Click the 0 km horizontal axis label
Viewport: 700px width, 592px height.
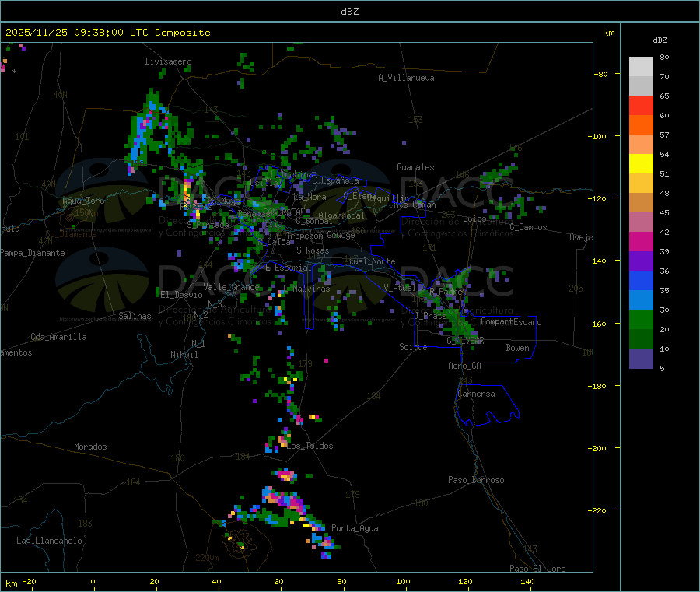click(93, 581)
